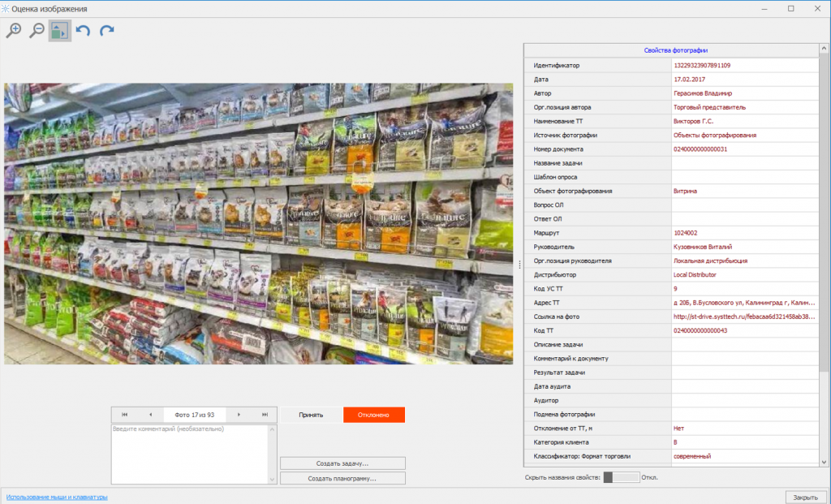The height and width of the screenshot is (504, 831).
Task: Click the Код УС ТТ value 9
Action: click(x=675, y=288)
